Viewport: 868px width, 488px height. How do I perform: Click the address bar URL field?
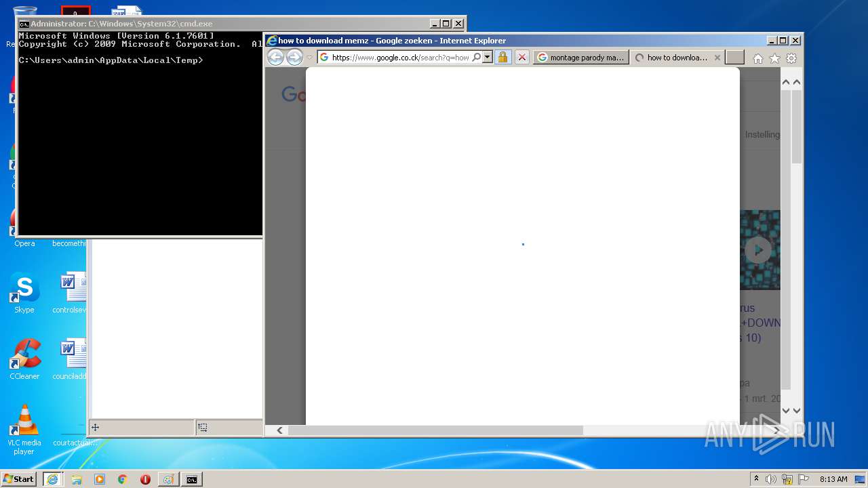point(400,58)
